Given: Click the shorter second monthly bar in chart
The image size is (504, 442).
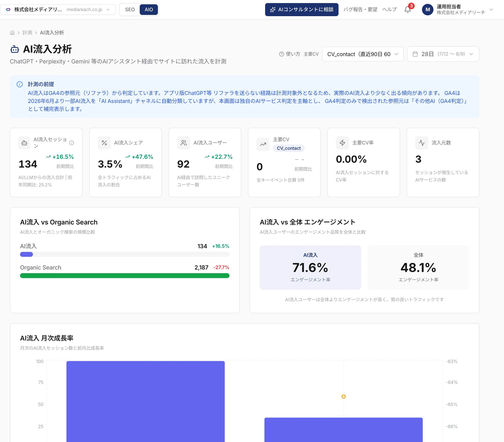Looking at the screenshot, I should pos(343,430).
